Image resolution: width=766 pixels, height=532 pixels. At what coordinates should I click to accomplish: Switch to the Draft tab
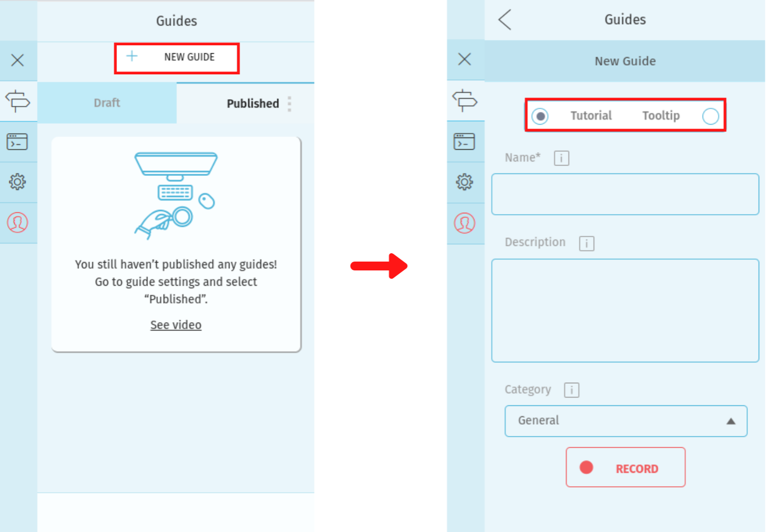pos(107,103)
